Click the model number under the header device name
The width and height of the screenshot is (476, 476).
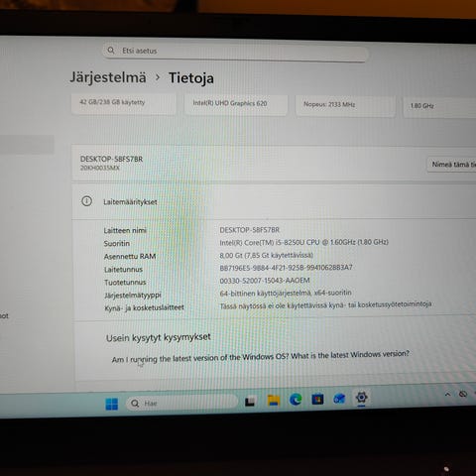coord(100,168)
